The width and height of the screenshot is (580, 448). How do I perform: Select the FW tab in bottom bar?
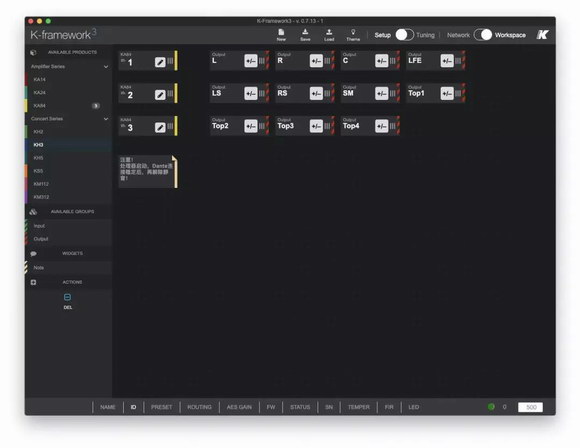[x=271, y=407]
